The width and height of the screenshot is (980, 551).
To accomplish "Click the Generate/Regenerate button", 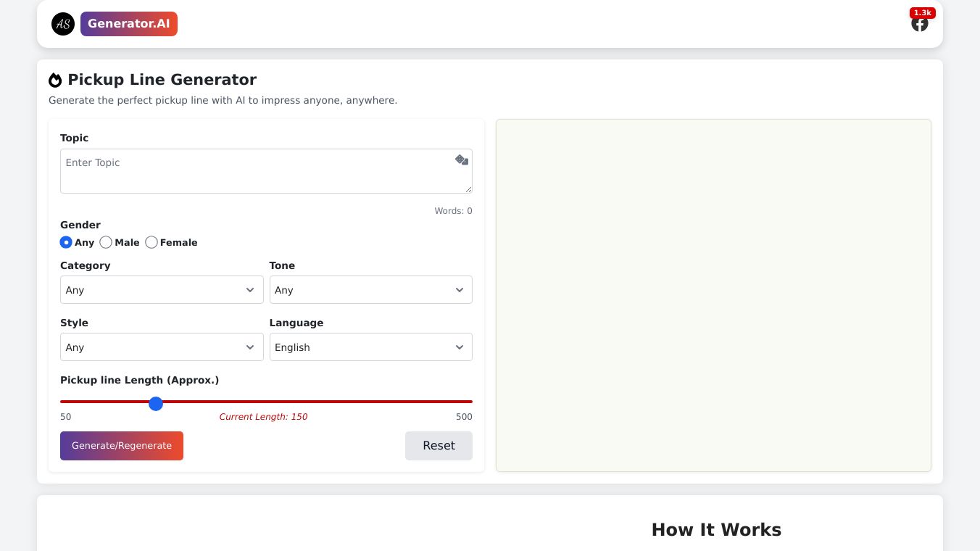I will tap(122, 446).
